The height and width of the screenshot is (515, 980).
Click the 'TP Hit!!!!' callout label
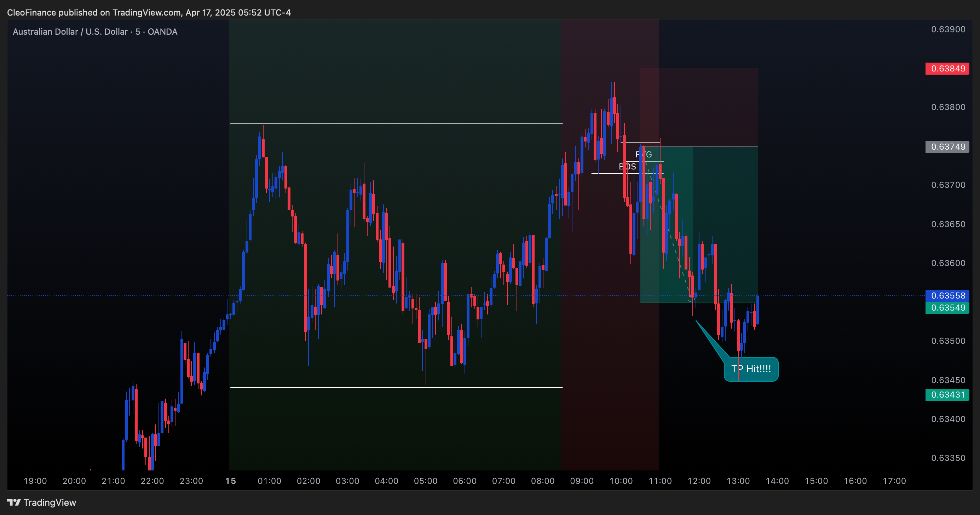751,369
